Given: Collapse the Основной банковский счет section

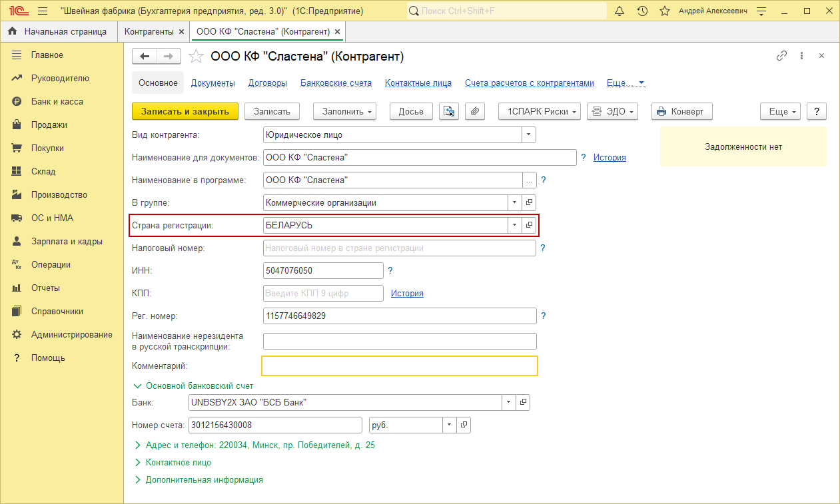Looking at the screenshot, I should (x=199, y=385).
